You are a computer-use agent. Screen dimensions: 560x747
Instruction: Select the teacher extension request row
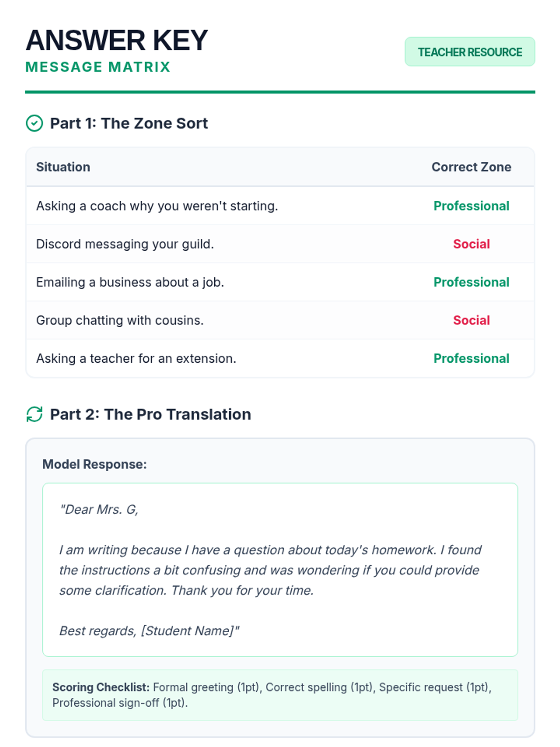136,359
